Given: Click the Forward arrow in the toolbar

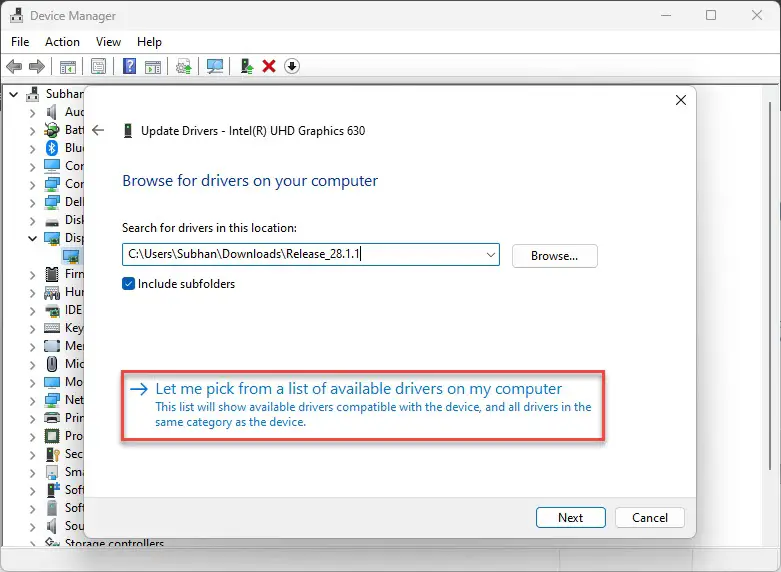Looking at the screenshot, I should coord(37,66).
